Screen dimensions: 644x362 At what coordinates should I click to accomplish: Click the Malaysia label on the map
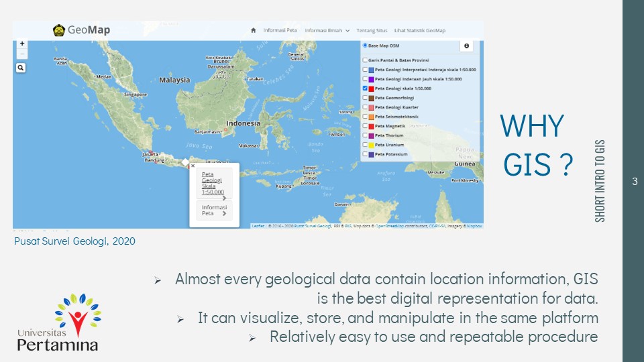[174, 80]
